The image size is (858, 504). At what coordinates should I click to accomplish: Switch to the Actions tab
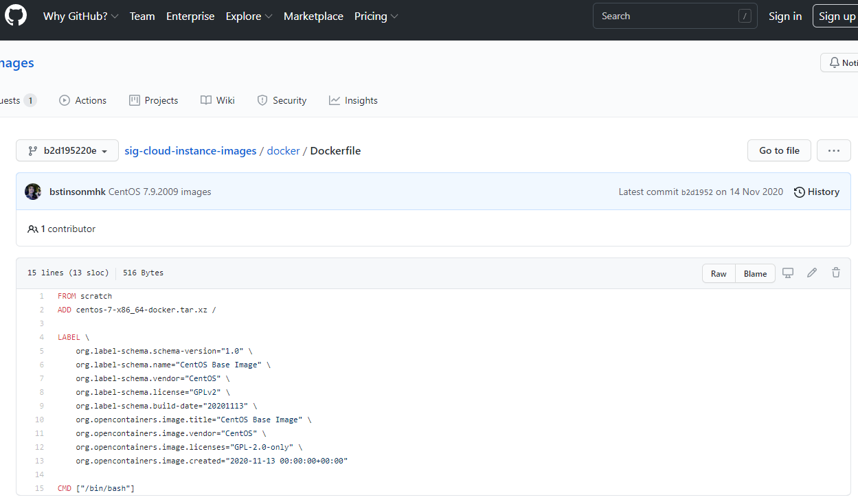(83, 100)
